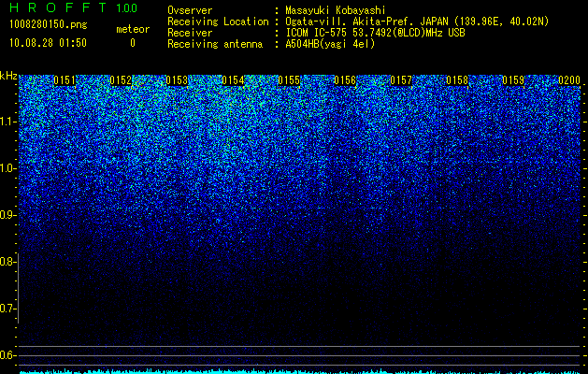Select the HROFFT title text
The image size is (588, 374).
(58, 7)
